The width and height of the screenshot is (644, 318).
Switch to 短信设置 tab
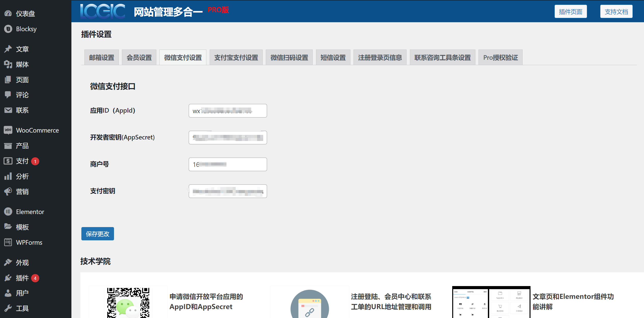333,57
